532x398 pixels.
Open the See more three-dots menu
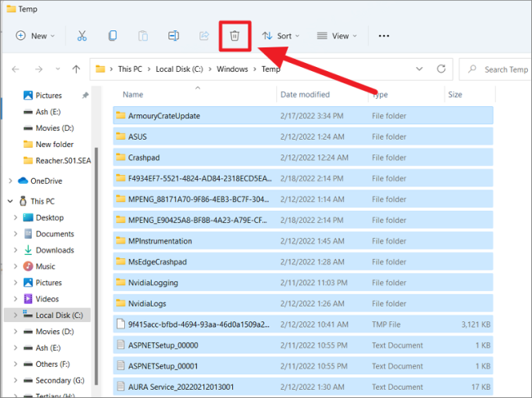point(384,36)
